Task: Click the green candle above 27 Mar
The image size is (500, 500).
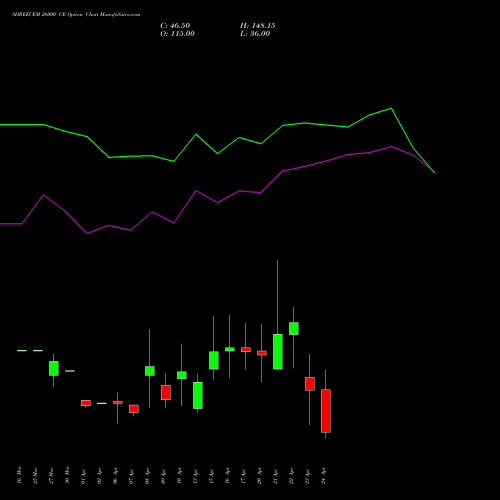Action: click(x=54, y=368)
